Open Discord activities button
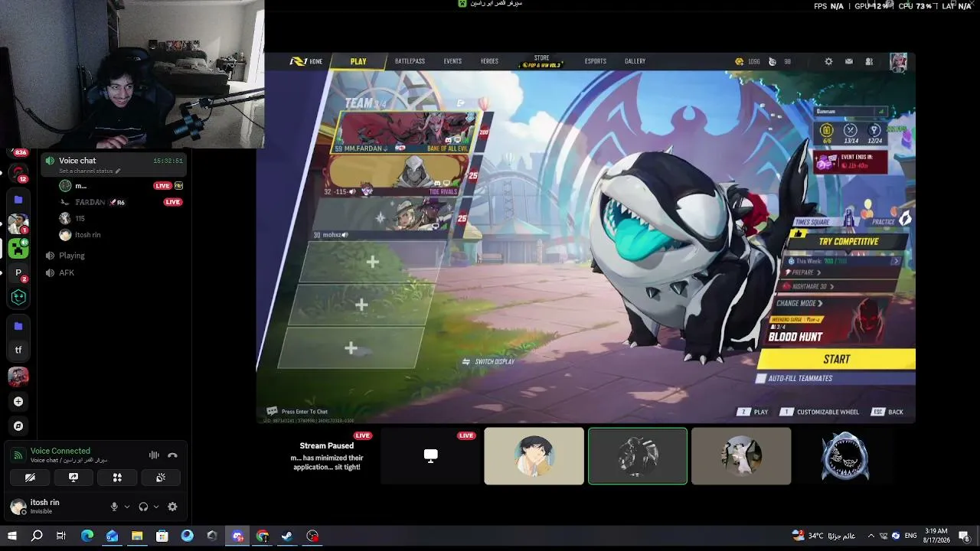The height and width of the screenshot is (551, 980). 117,478
